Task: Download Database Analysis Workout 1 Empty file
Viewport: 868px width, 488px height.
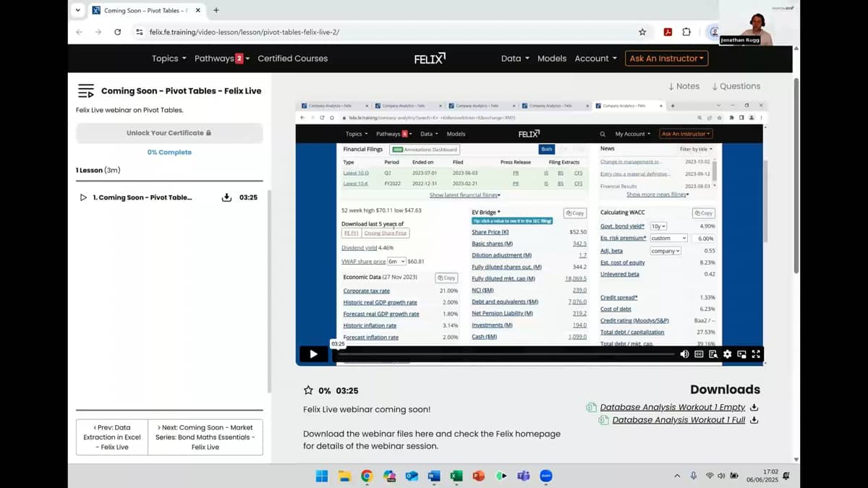Action: pos(672,407)
